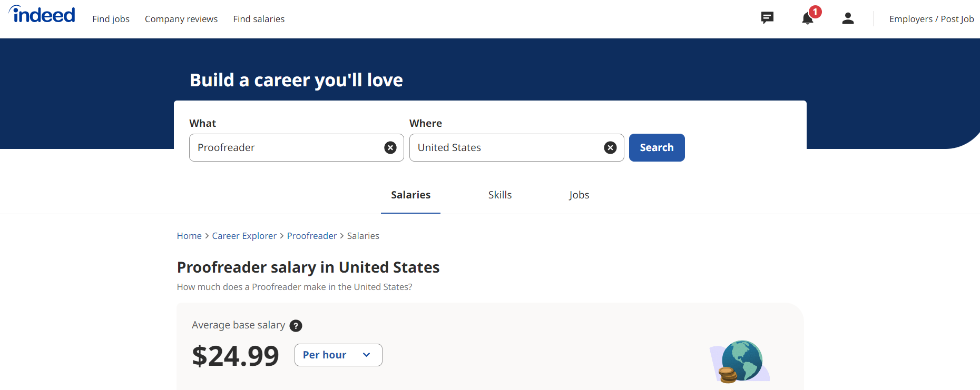Image resolution: width=980 pixels, height=390 pixels.
Task: Open the messages icon
Action: pos(767,18)
